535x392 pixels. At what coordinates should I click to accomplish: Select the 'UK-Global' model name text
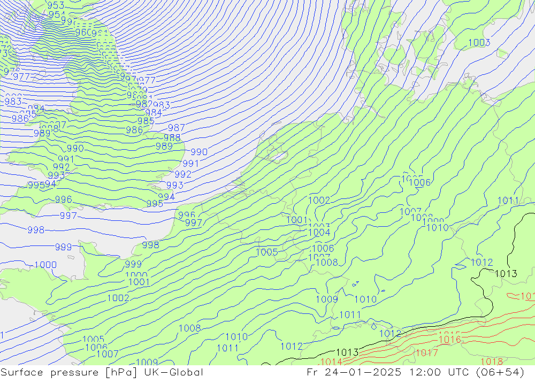(174, 372)
